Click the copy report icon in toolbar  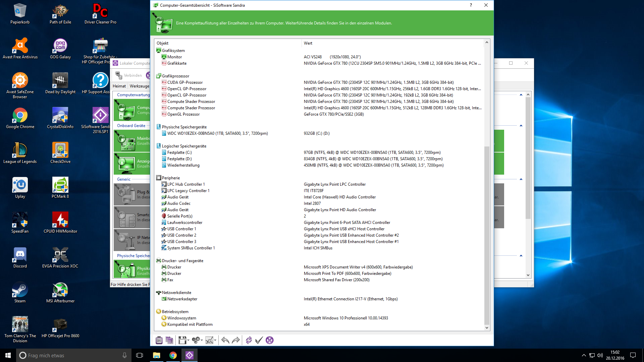pyautogui.click(x=169, y=340)
